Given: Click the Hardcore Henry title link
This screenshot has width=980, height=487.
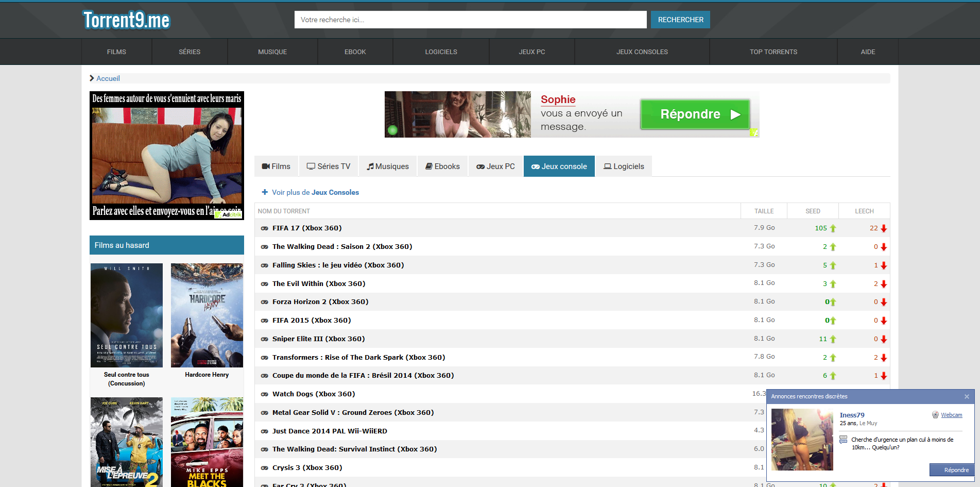Looking at the screenshot, I should [207, 375].
